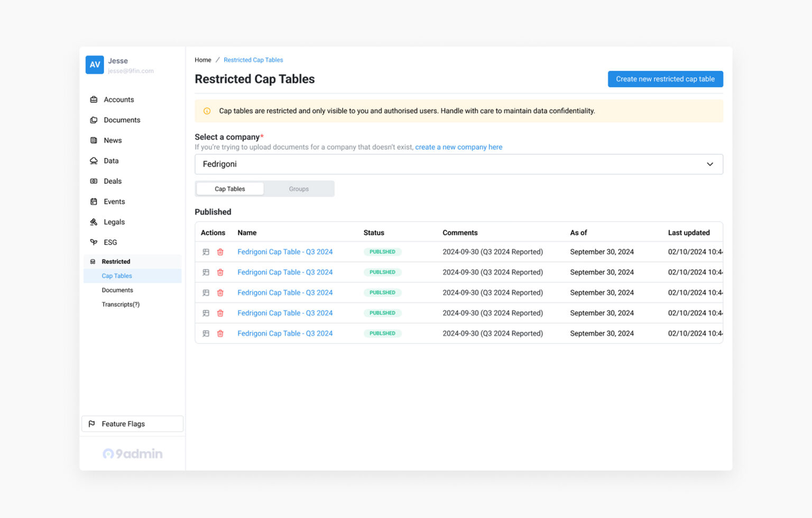The image size is (812, 518).
Task: Click the Name column header
Action: click(247, 233)
